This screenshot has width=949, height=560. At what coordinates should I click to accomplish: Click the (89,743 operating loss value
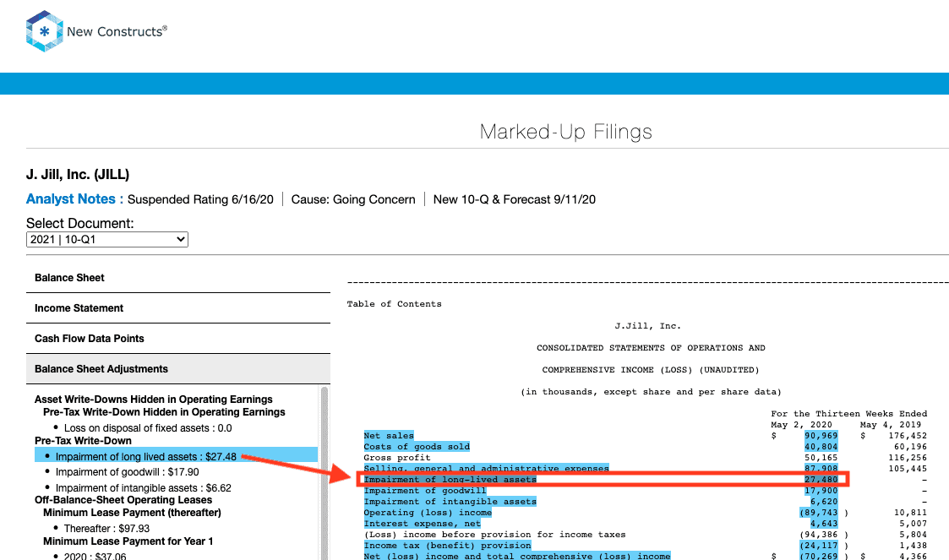(819, 512)
